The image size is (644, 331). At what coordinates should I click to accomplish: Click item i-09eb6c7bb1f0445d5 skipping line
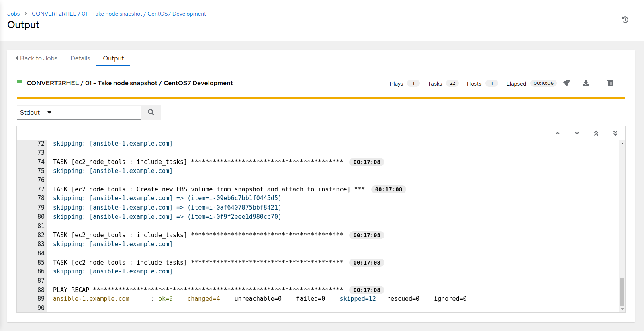point(167,198)
